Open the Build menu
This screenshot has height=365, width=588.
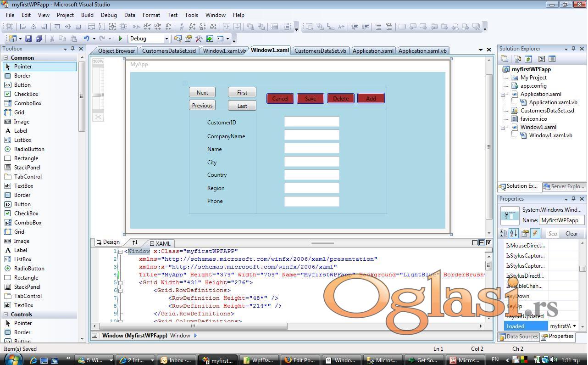87,15
